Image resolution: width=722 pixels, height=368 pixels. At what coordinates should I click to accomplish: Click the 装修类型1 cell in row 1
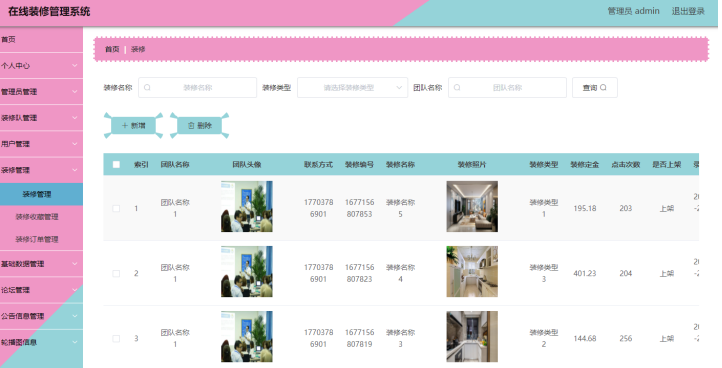544,208
